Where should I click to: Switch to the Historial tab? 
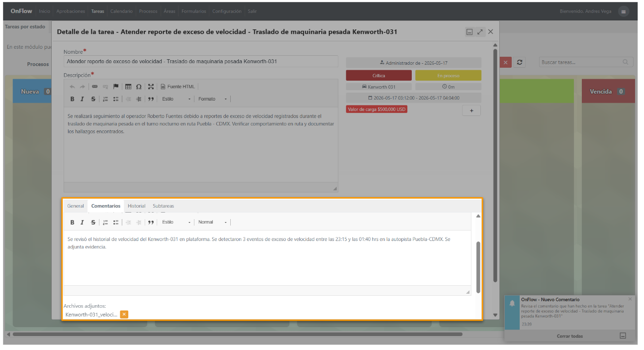[137, 206]
